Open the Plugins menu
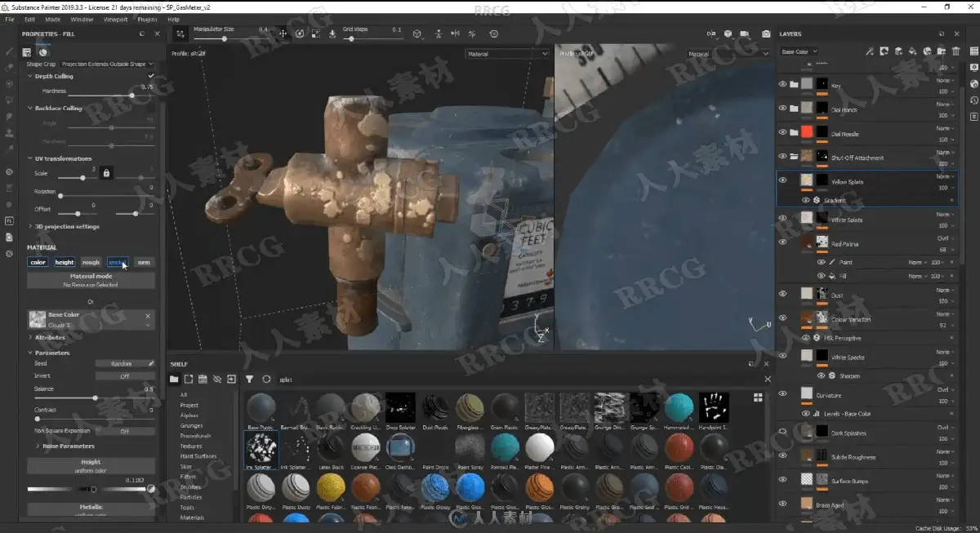The image size is (980, 533). tap(148, 19)
